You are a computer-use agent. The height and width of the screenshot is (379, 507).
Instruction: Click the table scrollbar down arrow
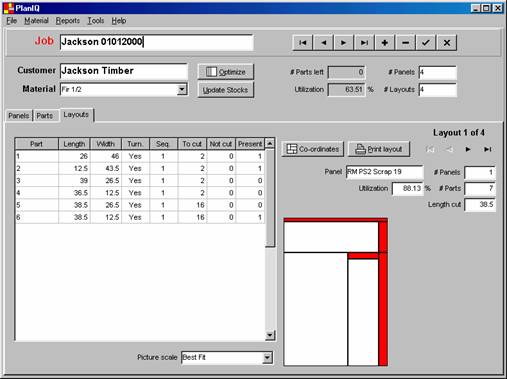tap(270, 335)
